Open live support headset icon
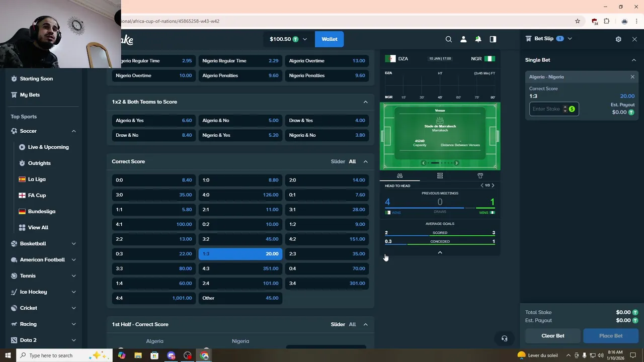The width and height of the screenshot is (644, 362). click(504, 338)
